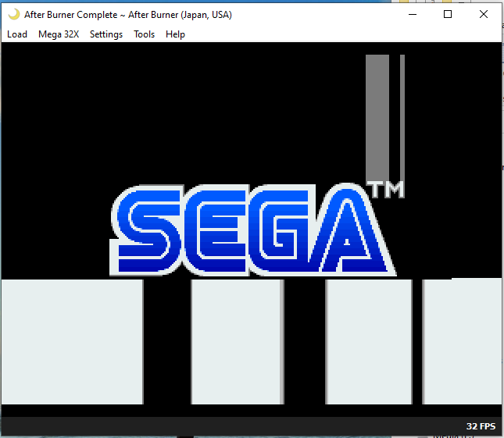504x438 pixels.
Task: Click the window title After Burner Complete
Action: click(128, 15)
